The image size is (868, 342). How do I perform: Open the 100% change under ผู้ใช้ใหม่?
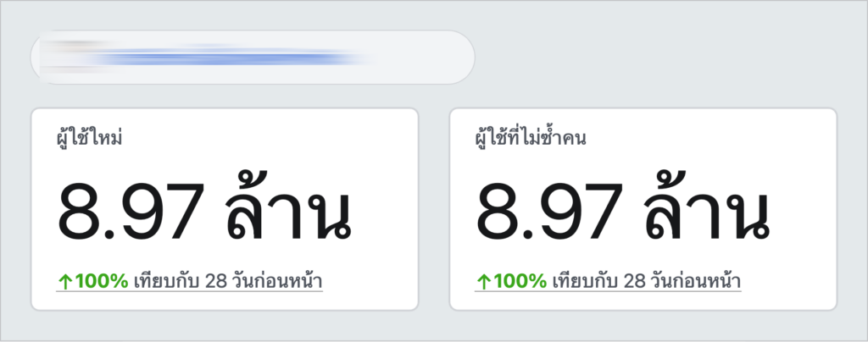coord(101,281)
